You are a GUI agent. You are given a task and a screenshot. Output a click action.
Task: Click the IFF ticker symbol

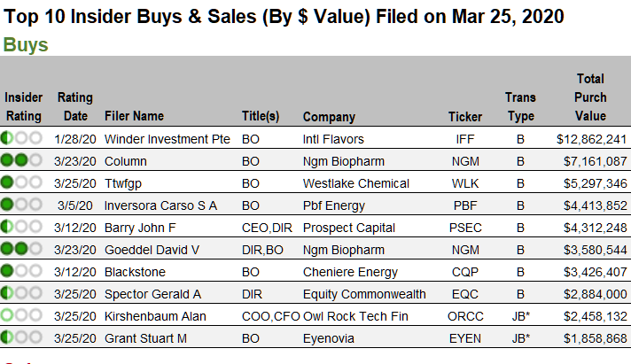[x=465, y=139]
